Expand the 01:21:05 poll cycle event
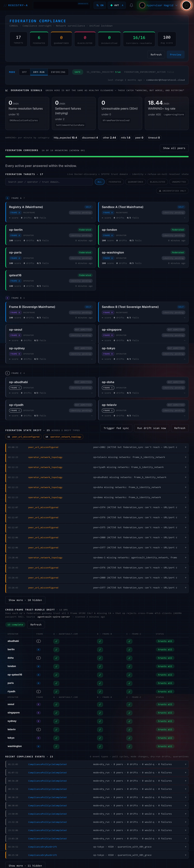 point(97,764)
